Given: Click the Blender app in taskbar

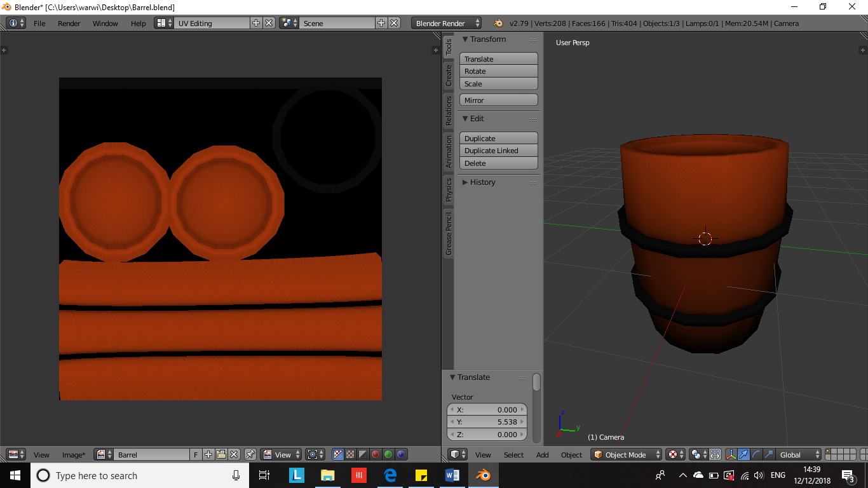Looking at the screenshot, I should [483, 475].
